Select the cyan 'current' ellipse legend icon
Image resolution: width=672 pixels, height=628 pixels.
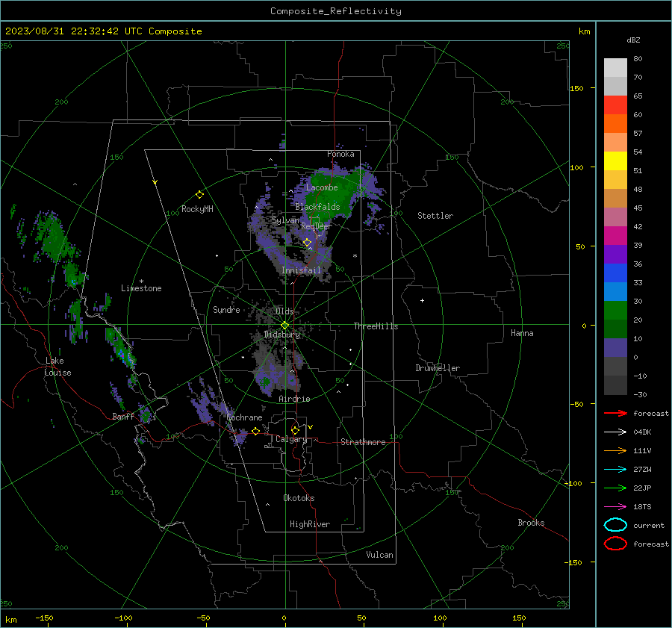pos(615,525)
